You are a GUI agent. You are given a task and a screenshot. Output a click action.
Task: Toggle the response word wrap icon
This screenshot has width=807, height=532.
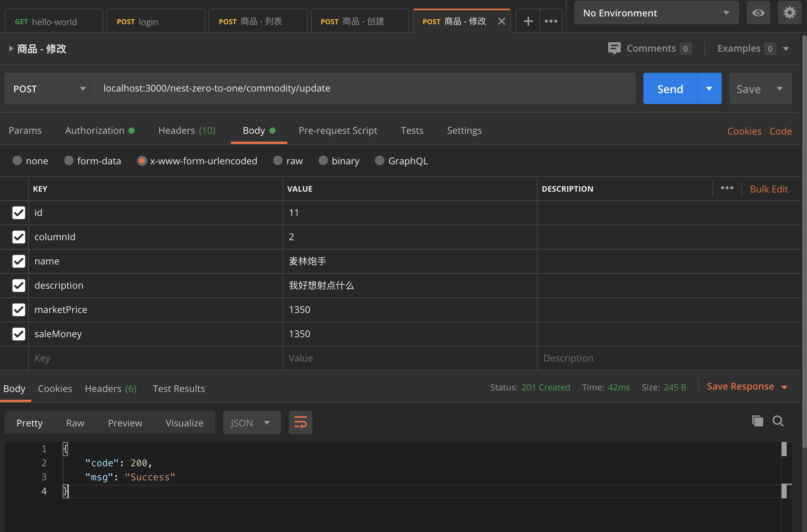coord(301,422)
